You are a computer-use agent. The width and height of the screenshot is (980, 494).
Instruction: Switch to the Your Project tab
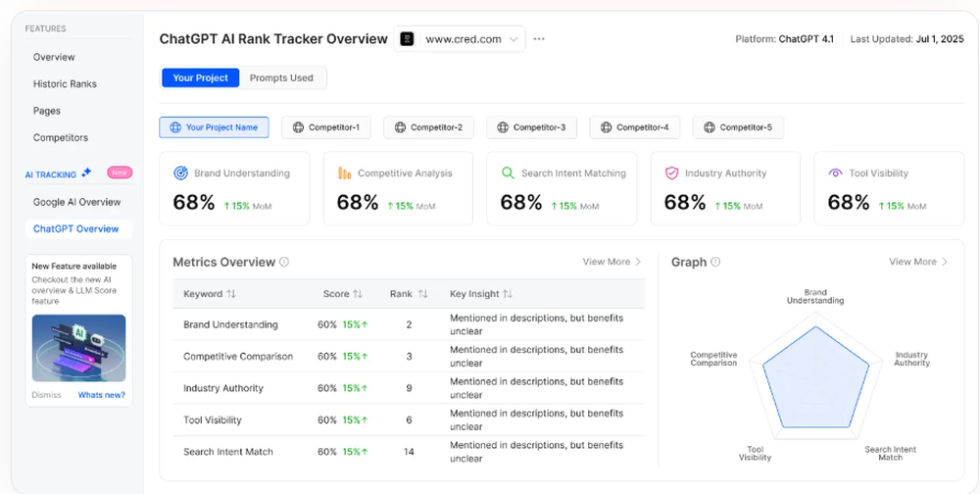pyautogui.click(x=200, y=78)
